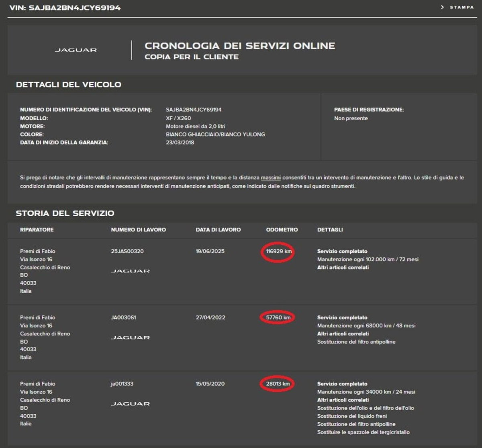Click Sostituzione dell'olio e del filtro dell'olio
This screenshot has height=448, width=482.
(x=366, y=408)
